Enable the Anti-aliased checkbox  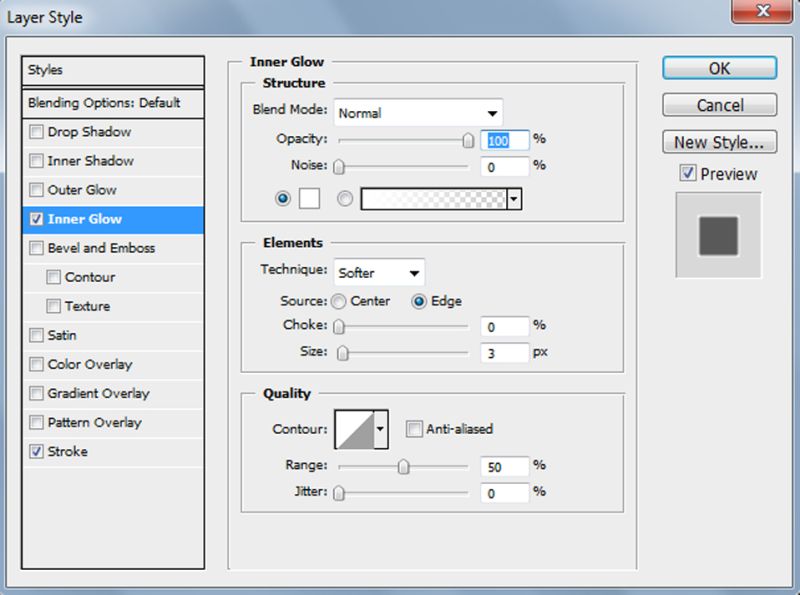pos(414,429)
